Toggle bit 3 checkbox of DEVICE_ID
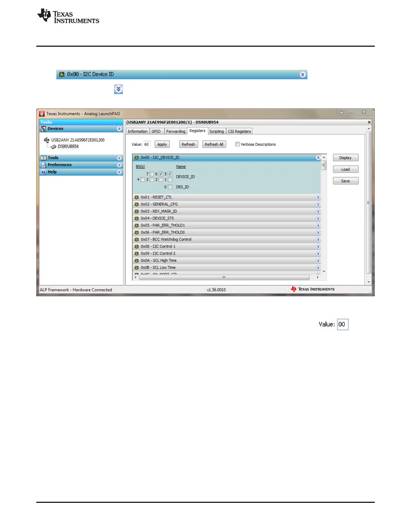411x532 pixels. pyautogui.click(x=152, y=179)
